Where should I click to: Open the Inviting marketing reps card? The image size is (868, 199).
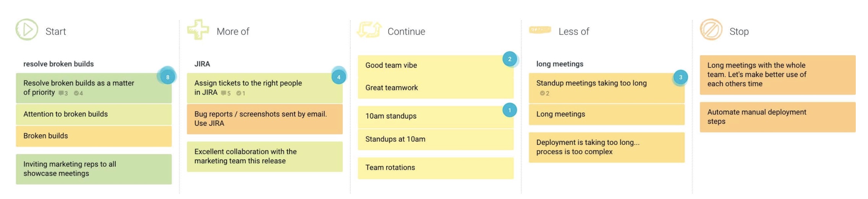[x=94, y=169]
